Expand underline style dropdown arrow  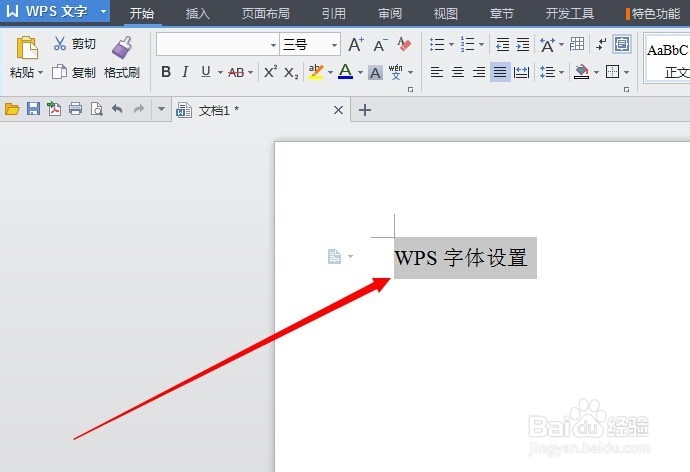point(220,72)
